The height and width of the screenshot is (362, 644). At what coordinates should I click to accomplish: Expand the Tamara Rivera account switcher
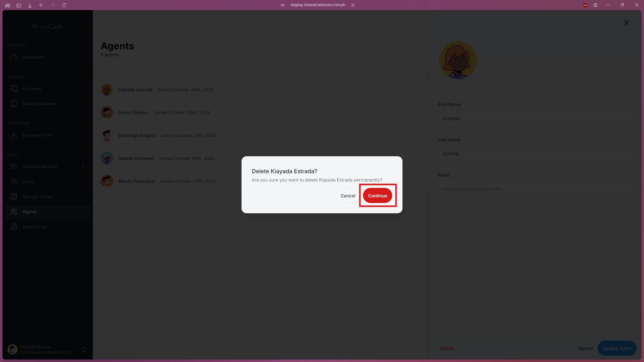(x=84, y=349)
